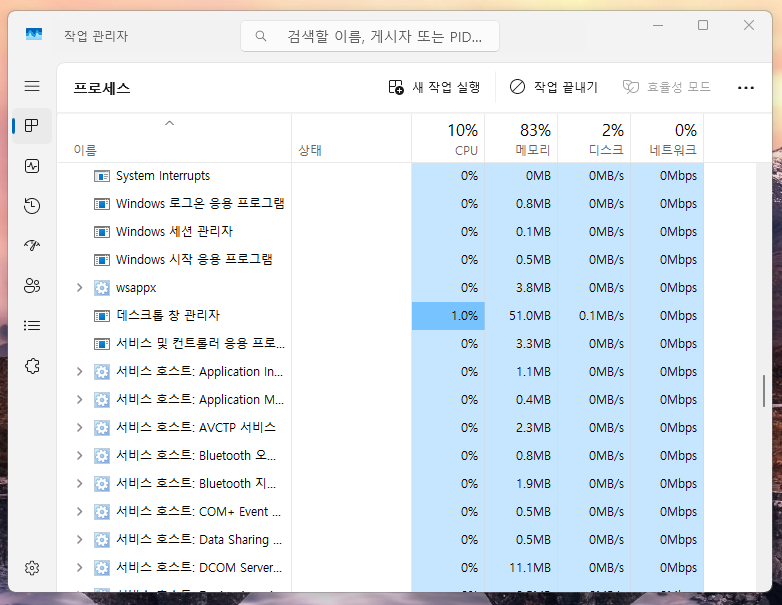Select the System Interrupts row name

pos(163,176)
